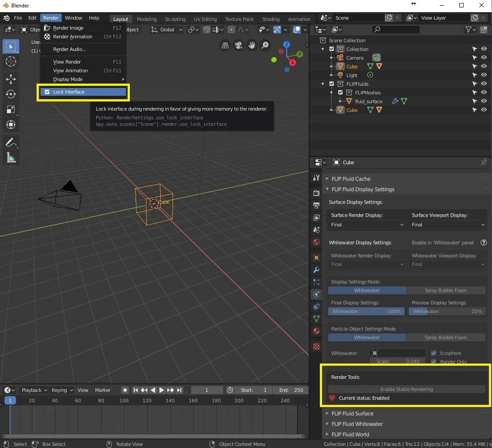The width and height of the screenshot is (492, 448).
Task: Toggle auto keying record button
Action: click(x=125, y=390)
